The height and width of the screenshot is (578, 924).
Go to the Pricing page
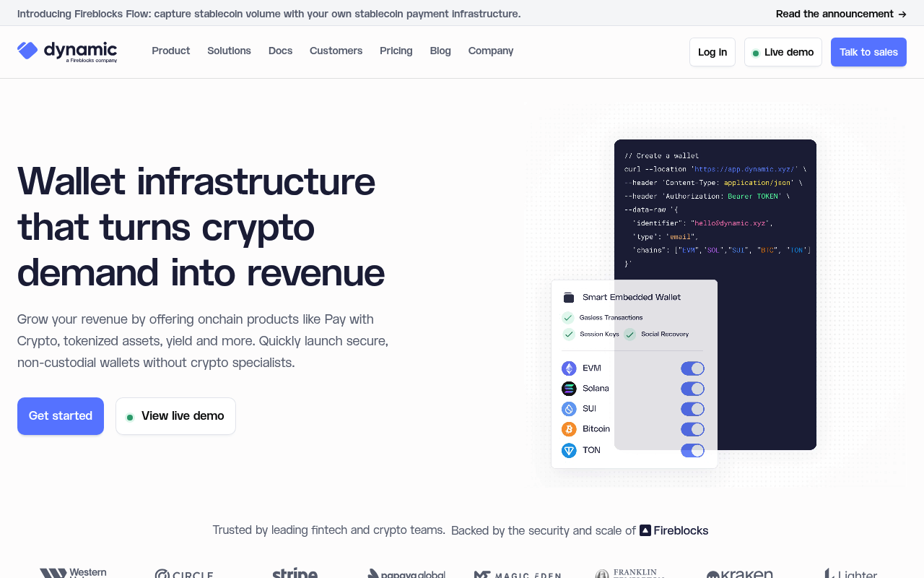tap(396, 51)
